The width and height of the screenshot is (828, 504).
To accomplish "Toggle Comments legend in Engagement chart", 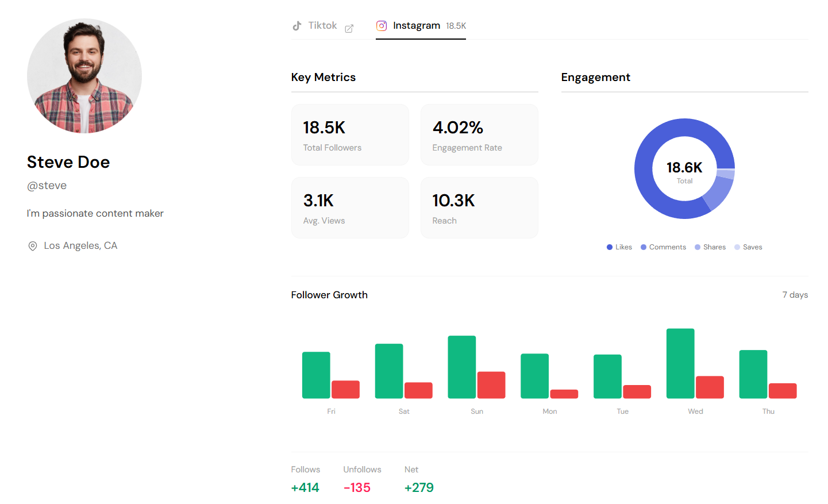I will (x=664, y=247).
